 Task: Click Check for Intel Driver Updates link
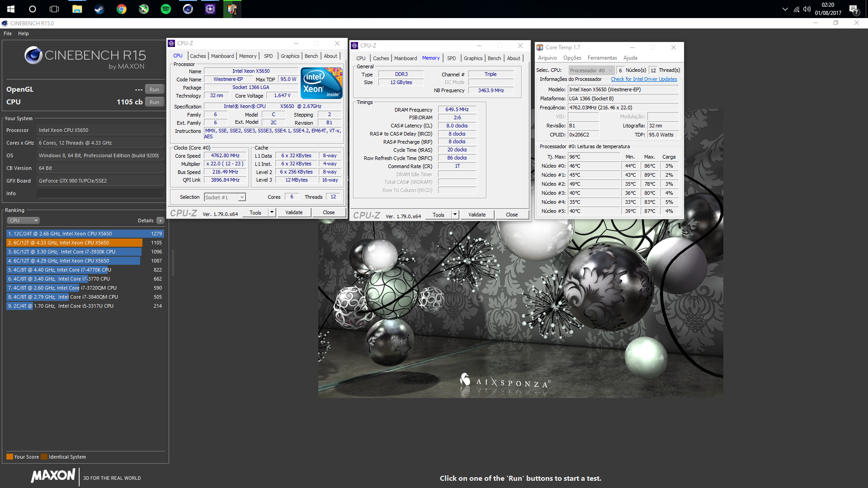tap(644, 79)
